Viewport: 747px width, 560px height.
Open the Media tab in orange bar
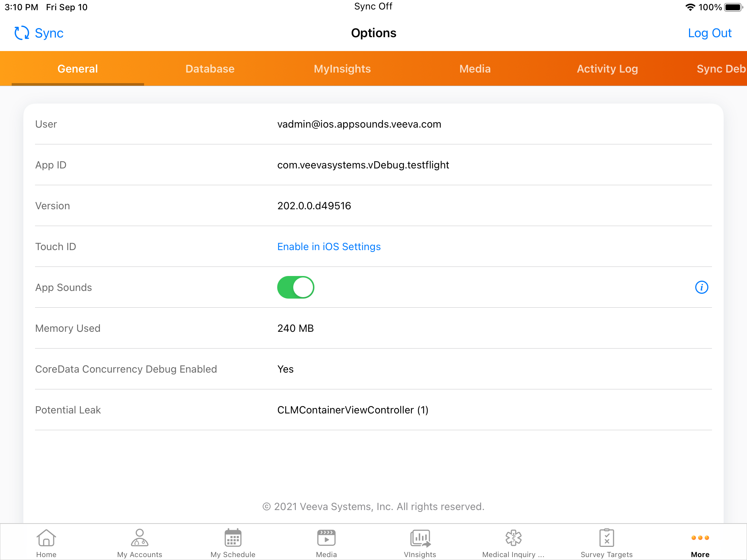(x=475, y=69)
